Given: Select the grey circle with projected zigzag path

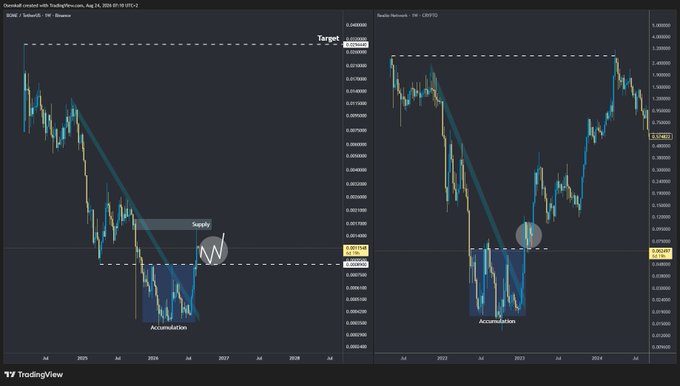Looking at the screenshot, I should [x=214, y=250].
